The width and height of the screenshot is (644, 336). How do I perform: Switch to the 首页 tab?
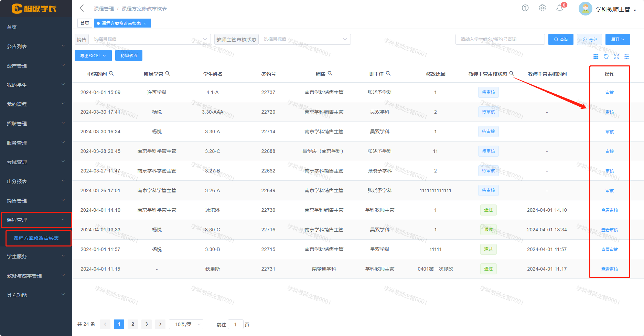(x=85, y=23)
